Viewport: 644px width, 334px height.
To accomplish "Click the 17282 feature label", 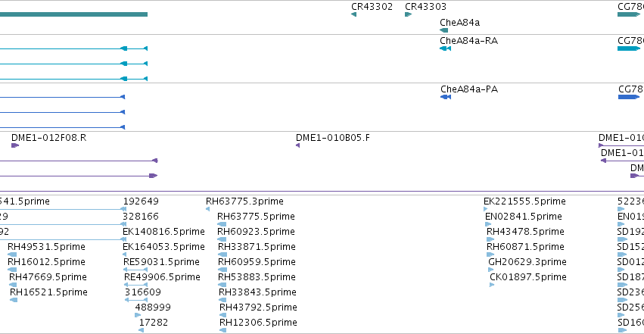I will coord(154,323).
